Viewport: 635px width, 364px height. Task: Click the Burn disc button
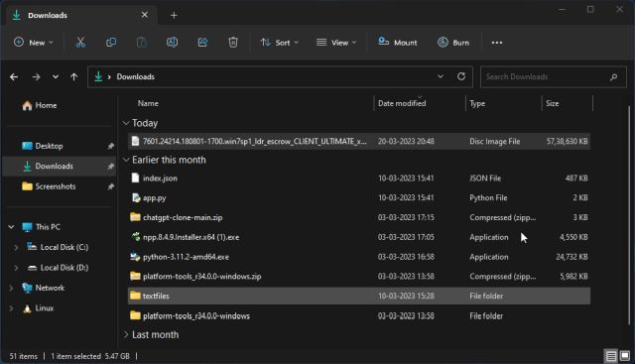pos(453,42)
